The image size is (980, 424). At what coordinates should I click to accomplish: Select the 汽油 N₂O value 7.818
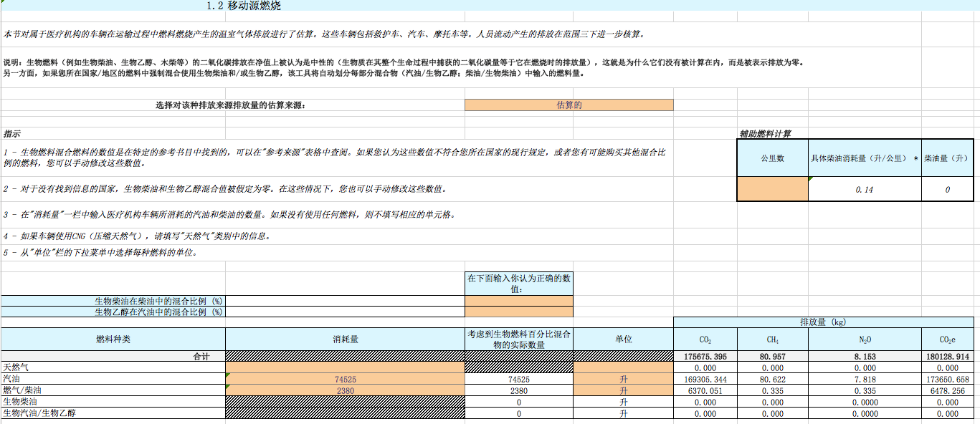[x=865, y=378]
